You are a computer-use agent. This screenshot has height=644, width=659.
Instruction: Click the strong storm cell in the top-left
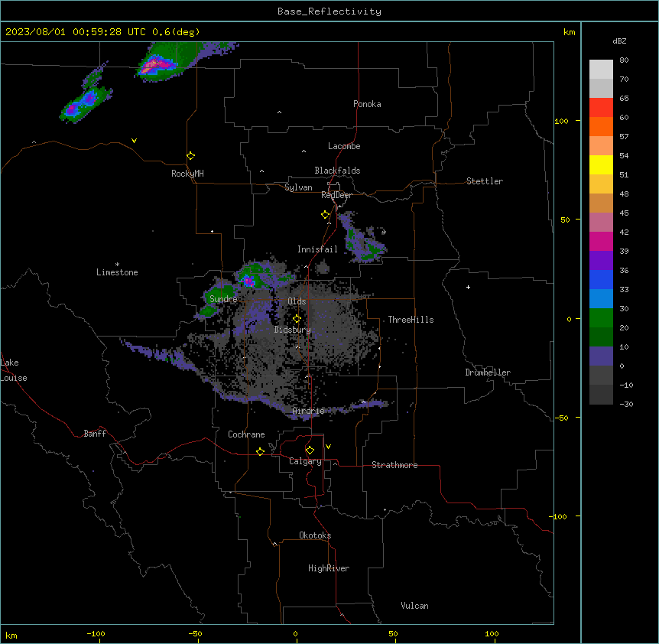tap(157, 66)
